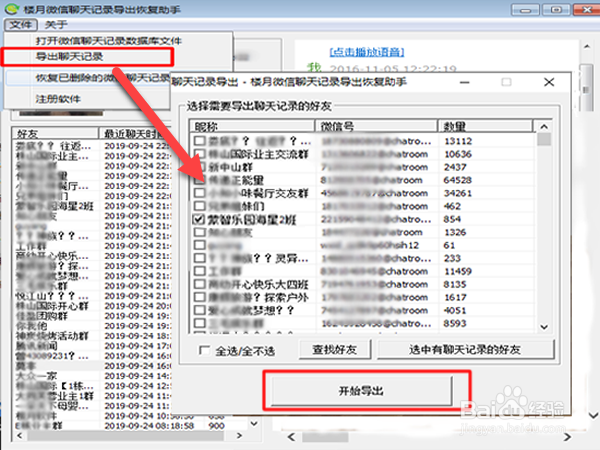Screen dimensions: 600x450
Task: Open the 文件 menu
Action: (21, 24)
